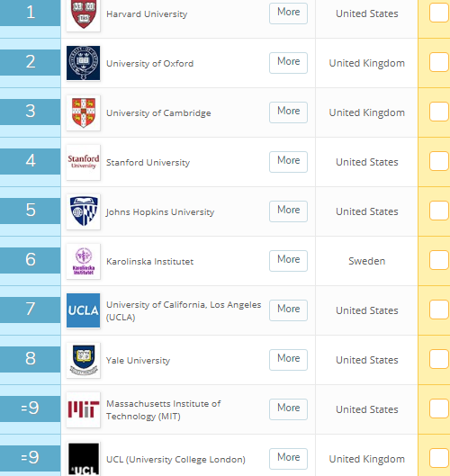Viewport: 450px width, 476px height.
Task: Expand More details for Stanford University
Action: (289, 161)
